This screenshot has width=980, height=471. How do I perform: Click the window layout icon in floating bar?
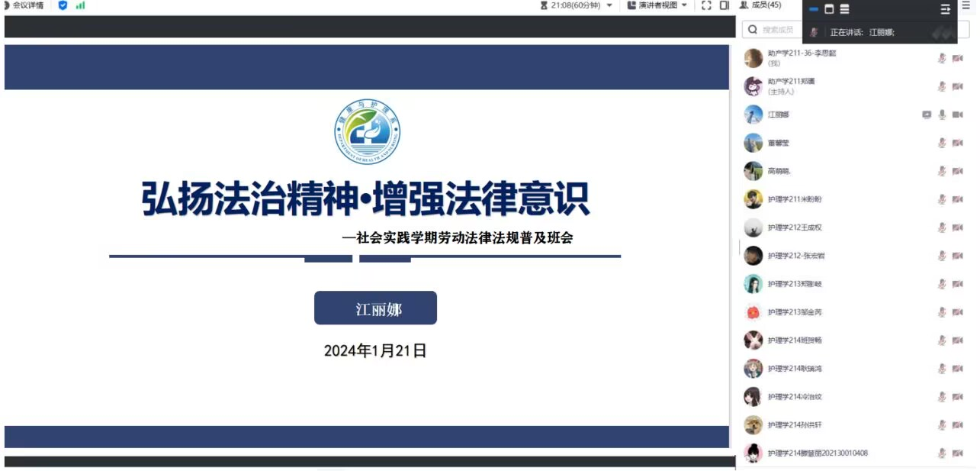point(829,9)
